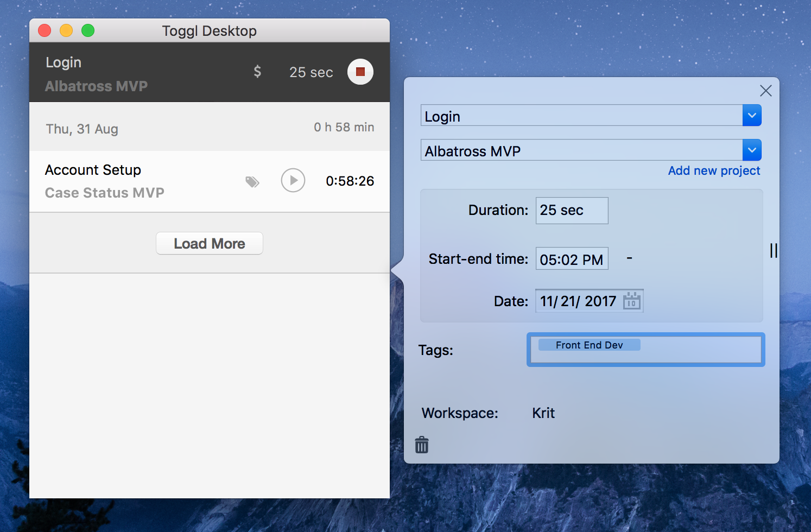
Task: Click the Albatross MVP project field
Action: click(x=582, y=150)
